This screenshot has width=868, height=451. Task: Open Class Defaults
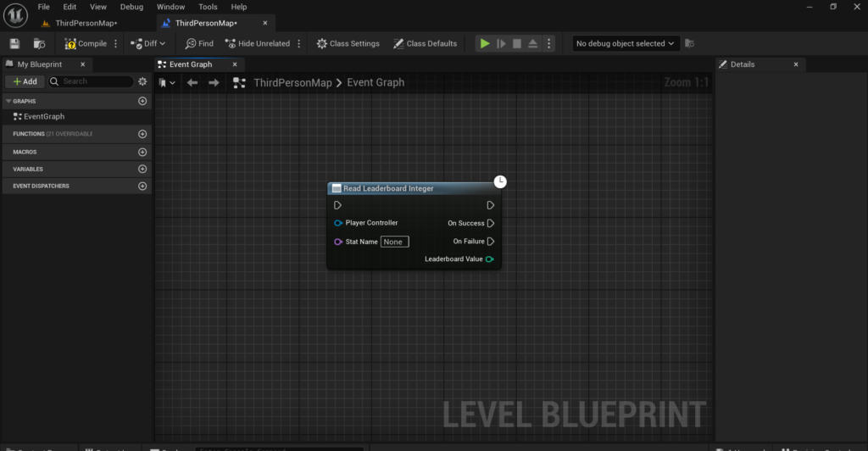(426, 44)
